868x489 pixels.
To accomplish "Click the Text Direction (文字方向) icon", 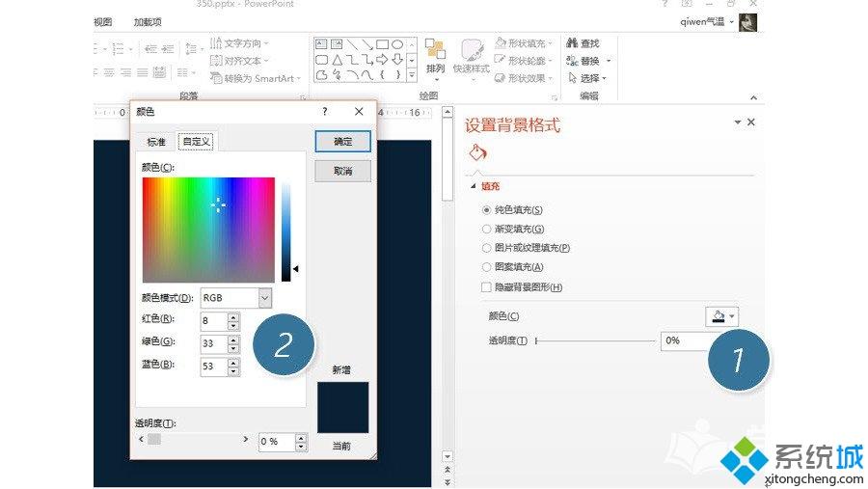I will [x=215, y=43].
